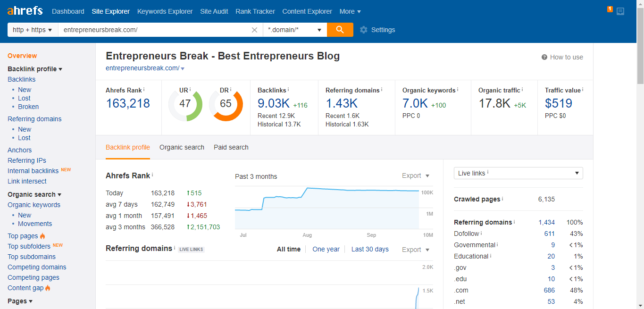Open the More menu in the navbar
This screenshot has width=644, height=309.
[x=350, y=11]
